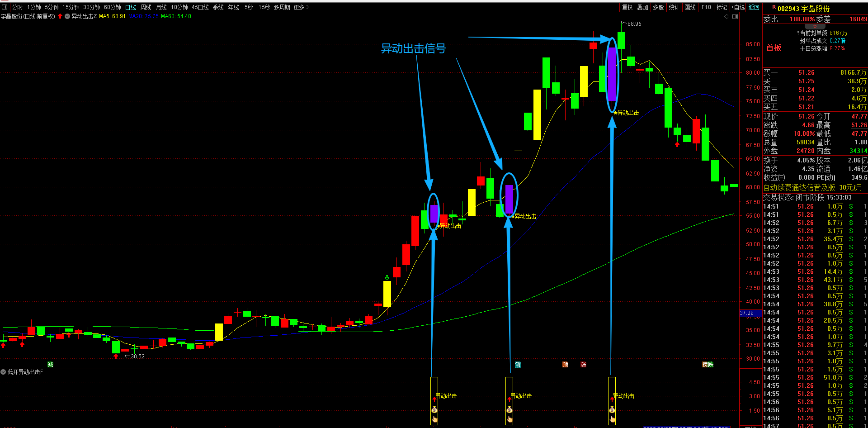868x428 pixels.
Task: Open the 画线 drawing tool
Action: (x=690, y=7)
